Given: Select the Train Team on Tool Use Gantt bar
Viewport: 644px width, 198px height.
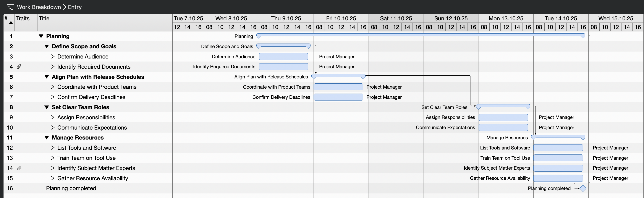Looking at the screenshot, I should click(558, 158).
